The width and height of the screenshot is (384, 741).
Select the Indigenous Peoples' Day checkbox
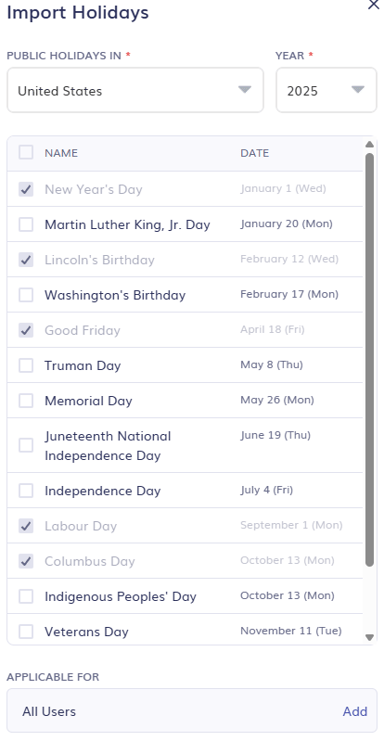click(26, 596)
